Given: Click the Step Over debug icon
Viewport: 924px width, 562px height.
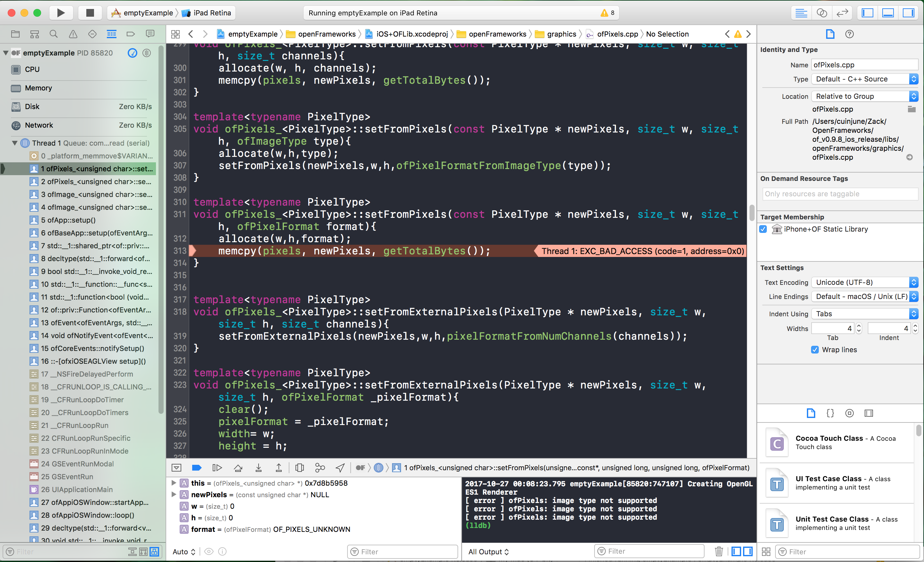Looking at the screenshot, I should 238,467.
